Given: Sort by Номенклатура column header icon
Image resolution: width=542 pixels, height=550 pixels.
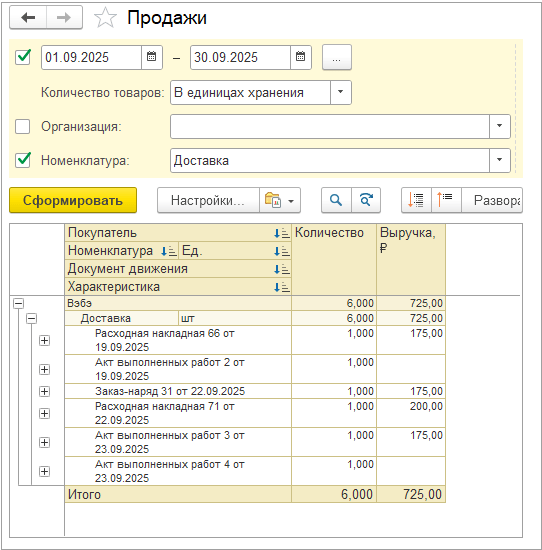Looking at the screenshot, I should [169, 251].
